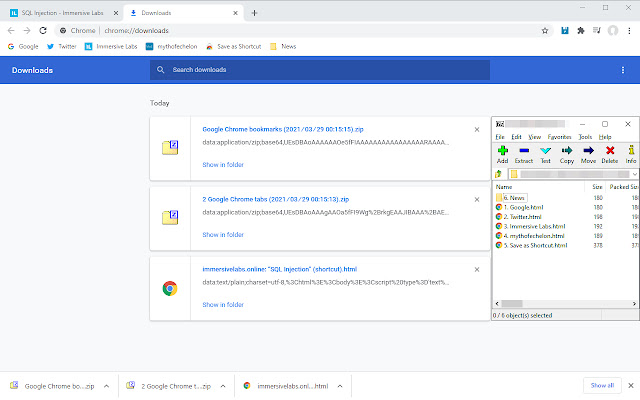The height and width of the screenshot is (400, 640).
Task: Click the red Delete icon in 7-Zip
Action: click(610, 152)
